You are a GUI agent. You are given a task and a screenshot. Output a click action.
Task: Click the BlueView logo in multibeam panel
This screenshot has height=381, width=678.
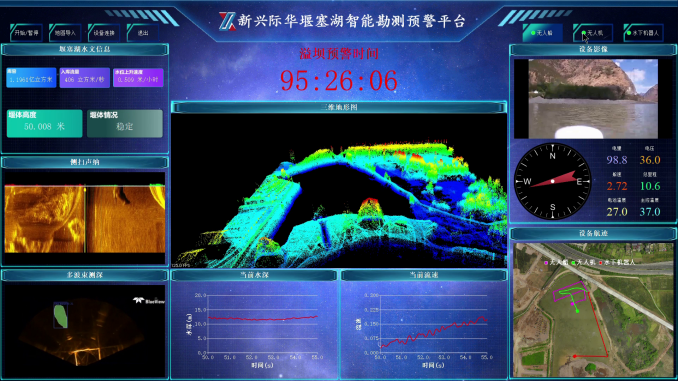[x=149, y=301]
